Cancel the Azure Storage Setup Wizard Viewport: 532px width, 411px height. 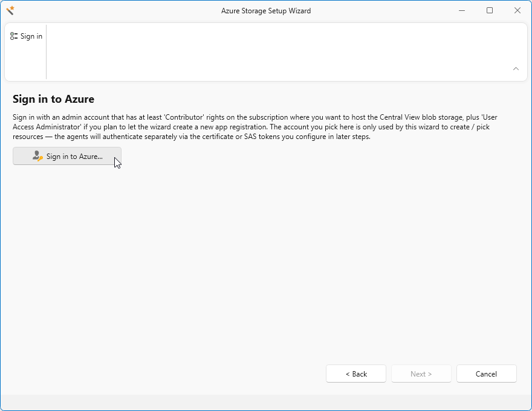486,374
